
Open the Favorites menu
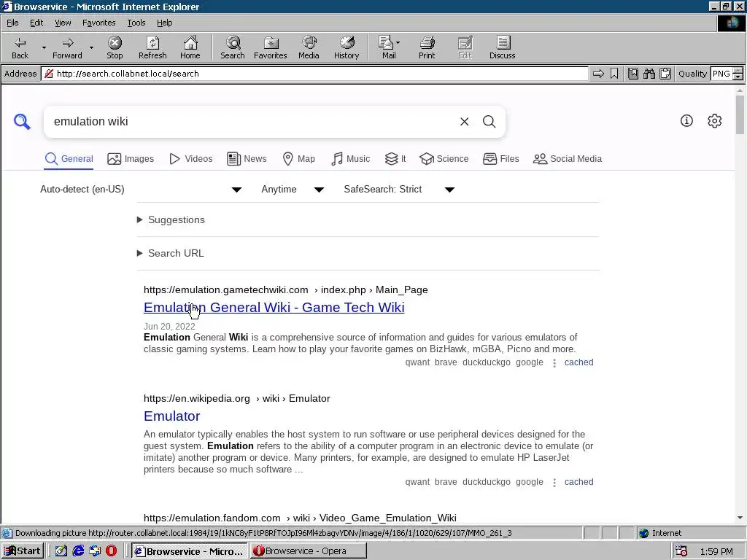click(x=98, y=23)
